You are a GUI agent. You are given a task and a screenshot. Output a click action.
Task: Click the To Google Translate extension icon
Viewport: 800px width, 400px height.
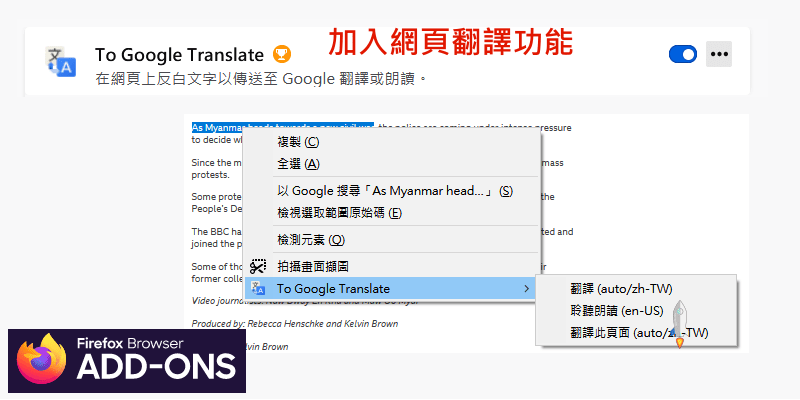pos(61,62)
